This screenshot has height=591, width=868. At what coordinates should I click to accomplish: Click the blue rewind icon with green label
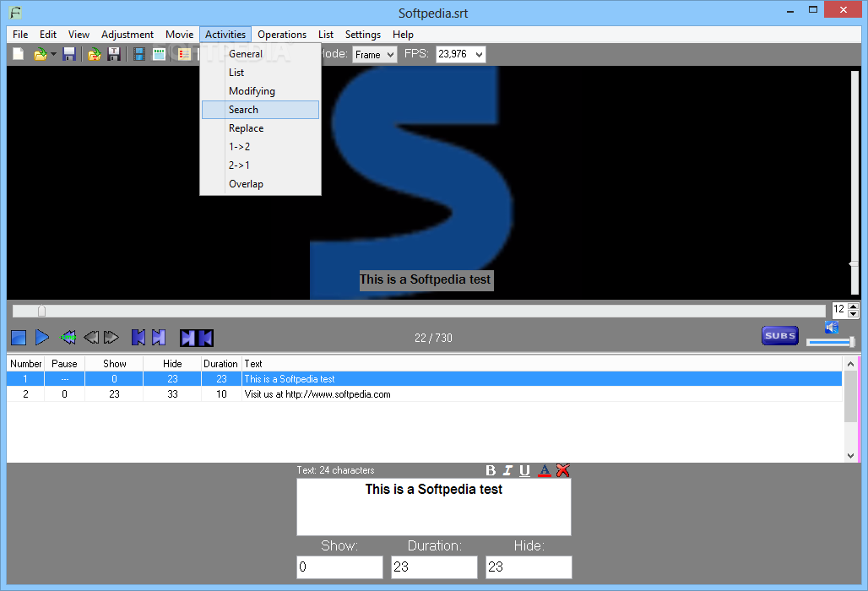pyautogui.click(x=68, y=337)
